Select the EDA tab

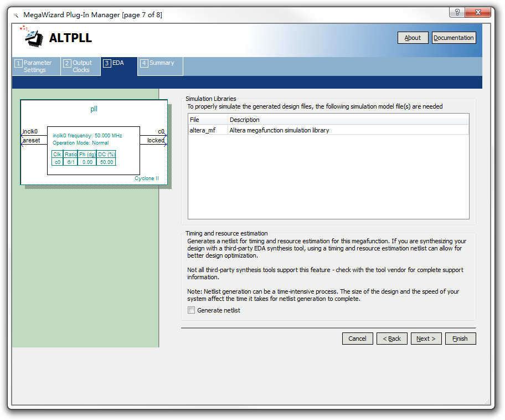(118, 63)
